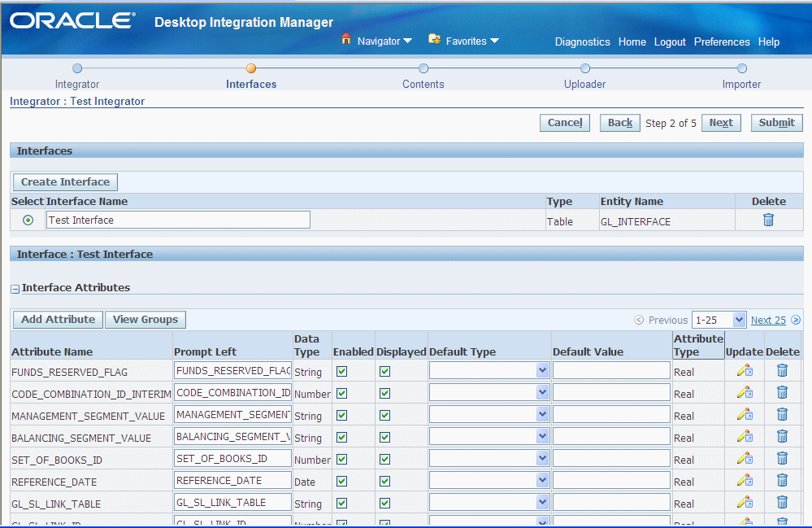Click the Create Interface button
Image resolution: width=812 pixels, height=528 pixels.
click(x=66, y=182)
